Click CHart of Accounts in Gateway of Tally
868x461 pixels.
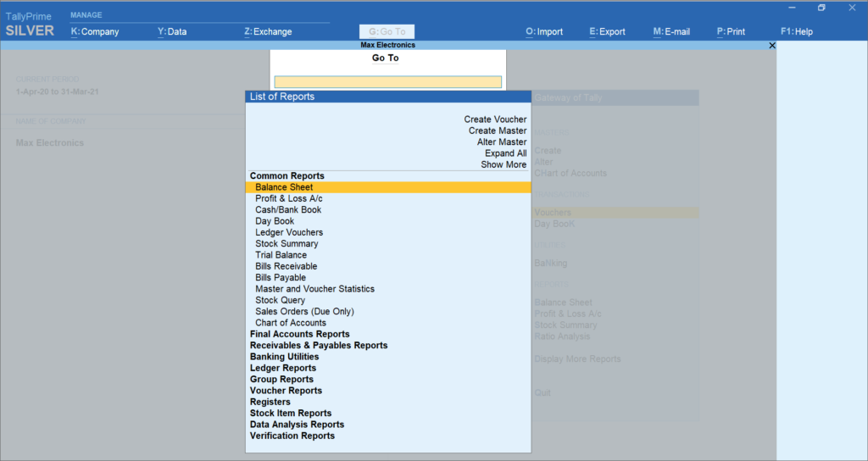pyautogui.click(x=570, y=173)
